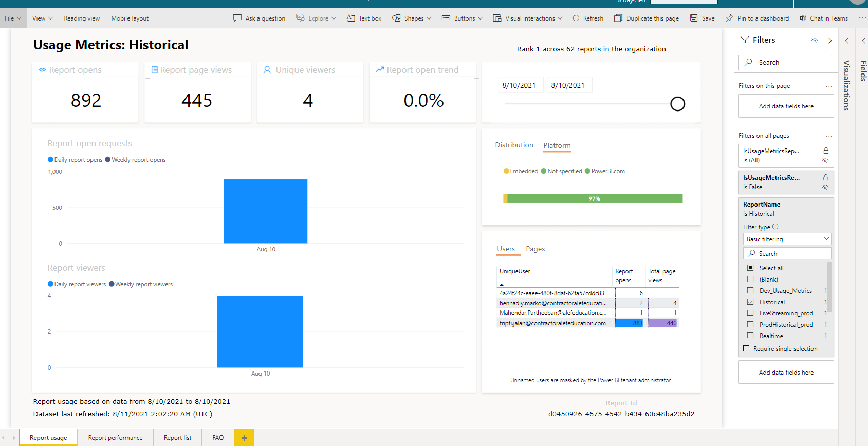Click the Reading view button
The image size is (868, 446).
click(x=82, y=18)
